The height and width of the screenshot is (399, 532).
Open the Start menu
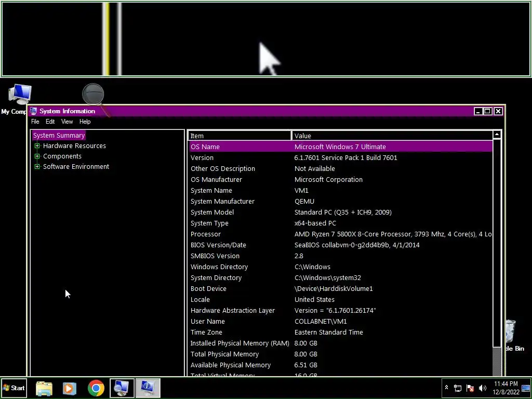click(14, 388)
